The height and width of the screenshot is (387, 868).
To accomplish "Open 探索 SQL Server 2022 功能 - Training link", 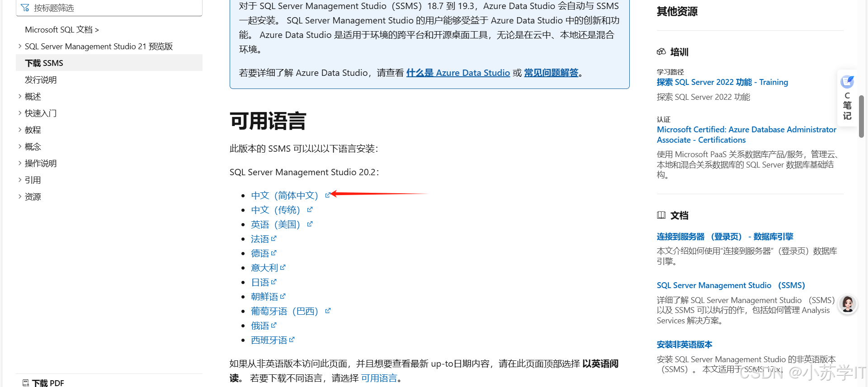I will click(722, 82).
